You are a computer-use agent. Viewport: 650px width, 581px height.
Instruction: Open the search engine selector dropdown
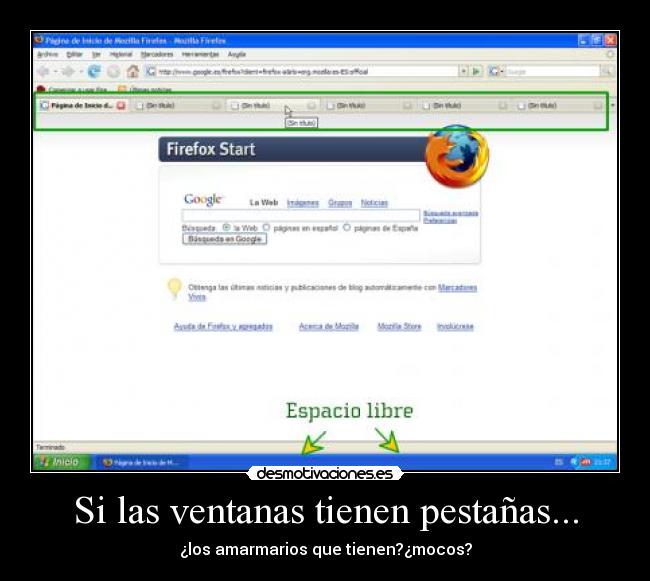click(x=495, y=71)
